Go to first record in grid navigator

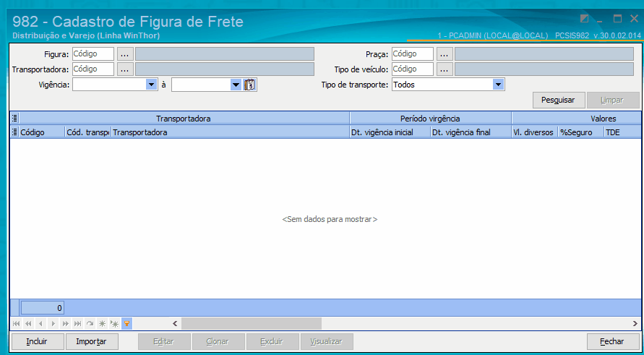click(x=16, y=324)
